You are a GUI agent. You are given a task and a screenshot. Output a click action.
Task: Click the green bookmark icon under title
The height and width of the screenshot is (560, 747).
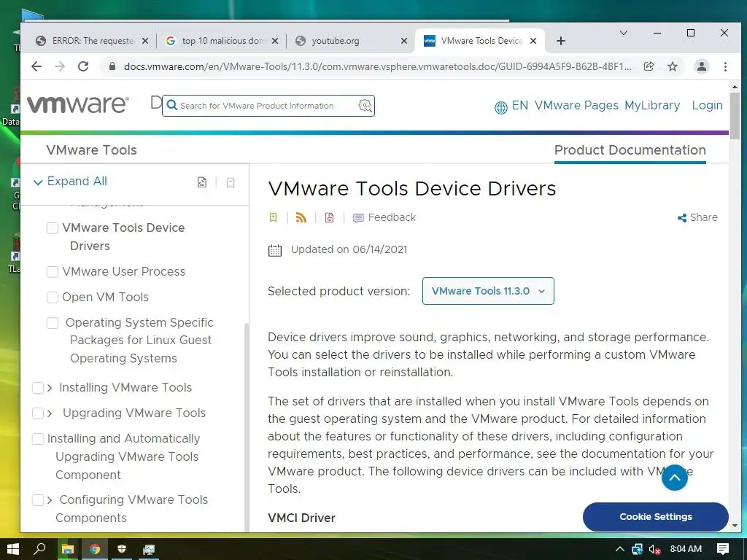tap(273, 217)
